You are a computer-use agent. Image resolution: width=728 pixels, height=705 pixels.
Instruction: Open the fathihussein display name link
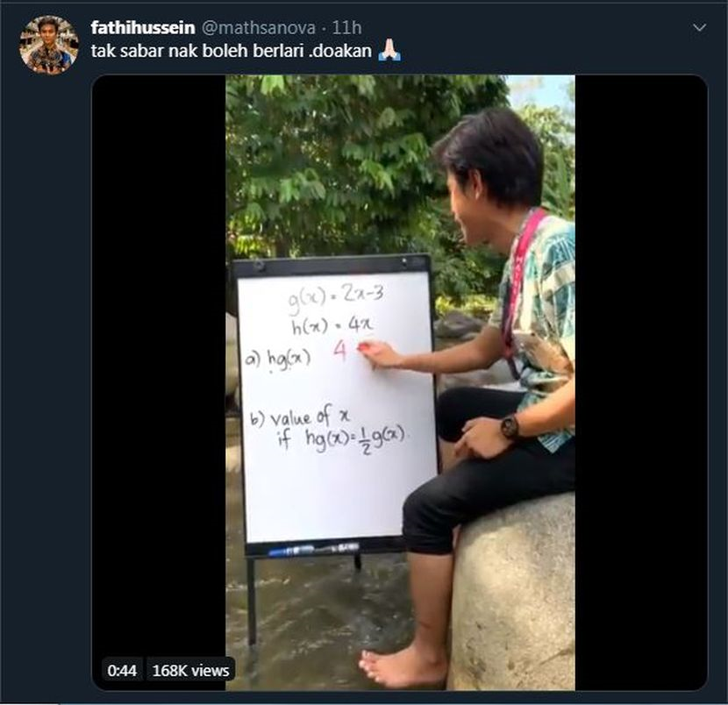[143, 28]
